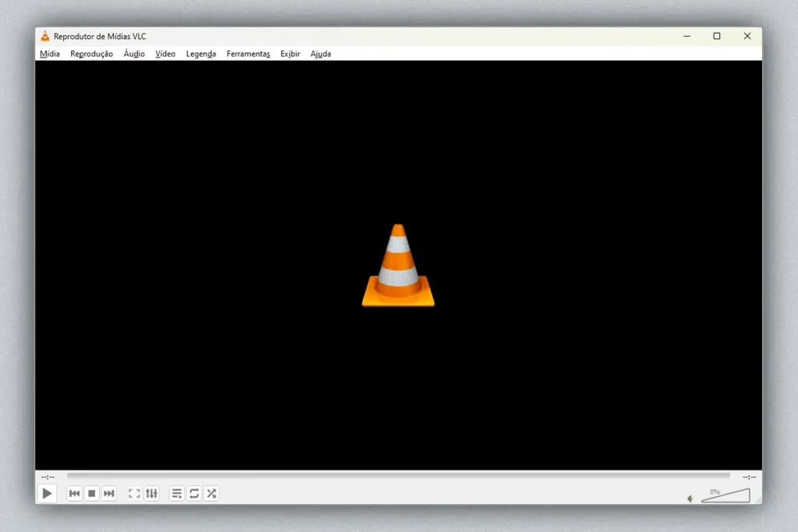Skip to previous media track
This screenshot has height=532, width=798.
point(74,493)
